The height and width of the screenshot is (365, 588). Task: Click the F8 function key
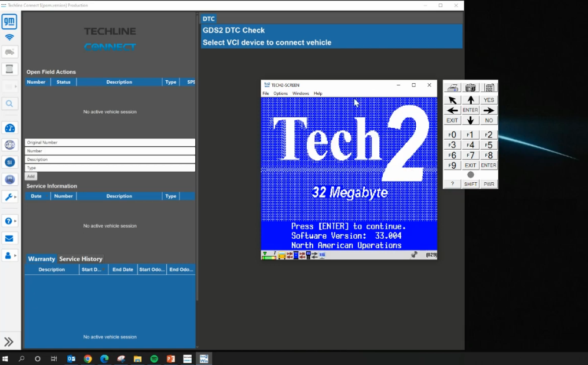tap(489, 155)
